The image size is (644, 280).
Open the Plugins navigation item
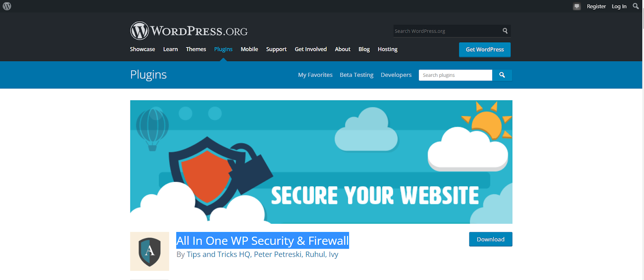click(x=223, y=49)
